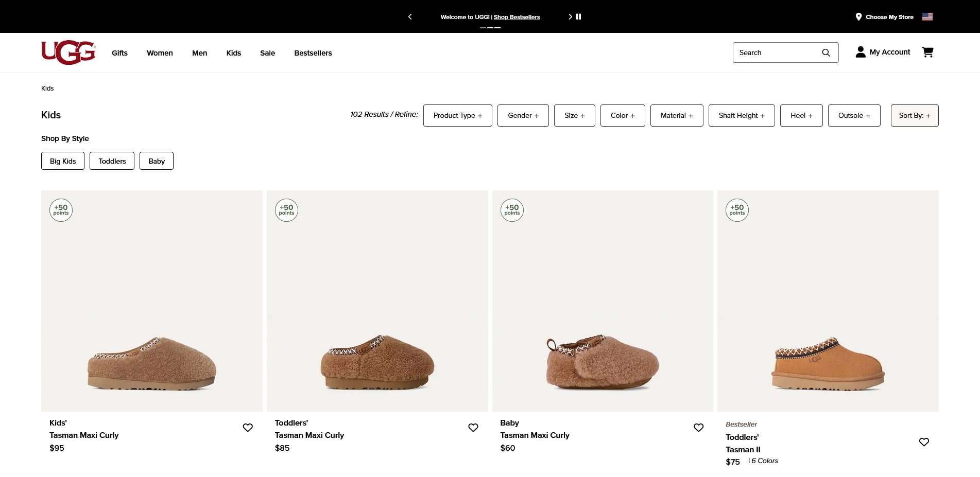Image resolution: width=980 pixels, height=477 pixels.
Task: Advance the banner with the right arrow
Action: click(570, 16)
